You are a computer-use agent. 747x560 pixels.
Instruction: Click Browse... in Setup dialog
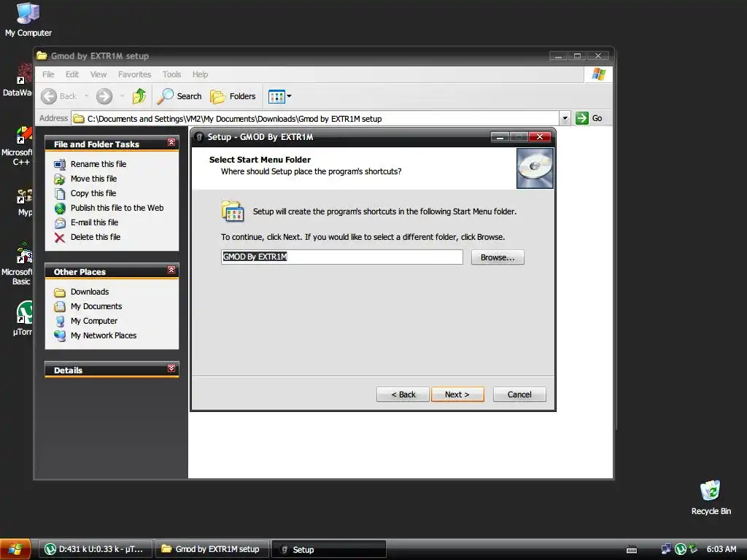point(498,257)
